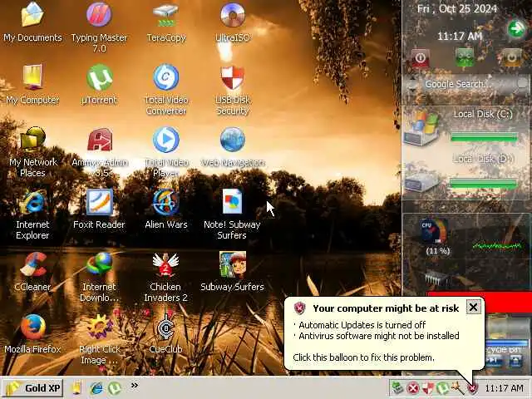
Task: Open the Note! Subway Surfers file
Action: pos(233,202)
